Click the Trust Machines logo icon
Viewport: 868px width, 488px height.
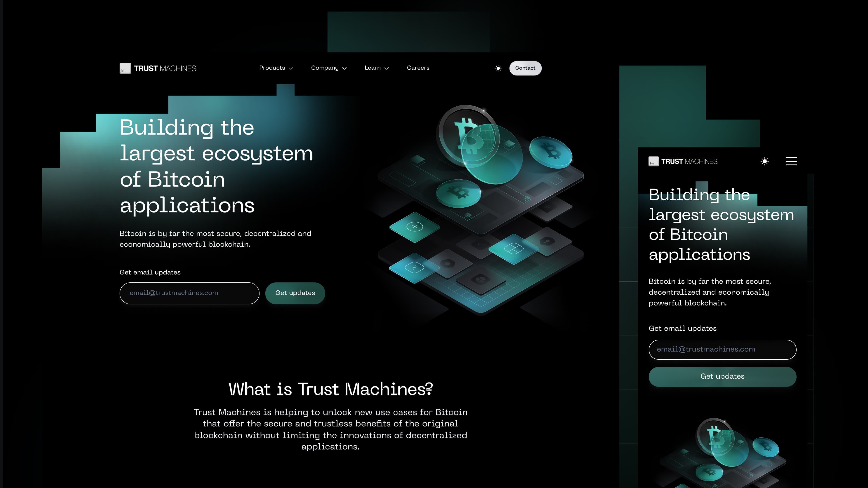tap(125, 68)
